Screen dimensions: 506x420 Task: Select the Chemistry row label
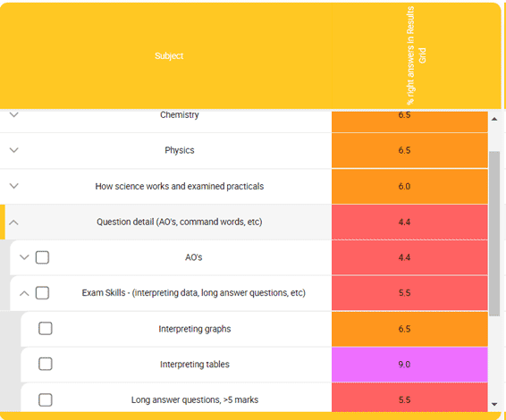(180, 114)
